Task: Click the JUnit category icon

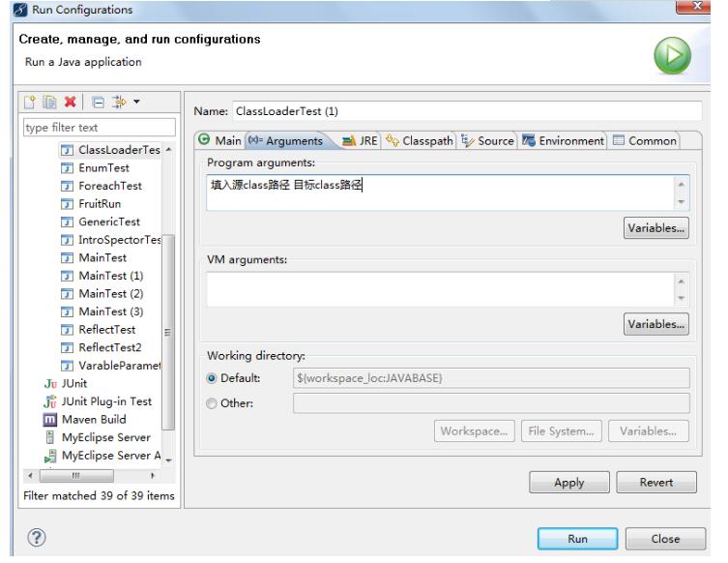Action: point(50,384)
